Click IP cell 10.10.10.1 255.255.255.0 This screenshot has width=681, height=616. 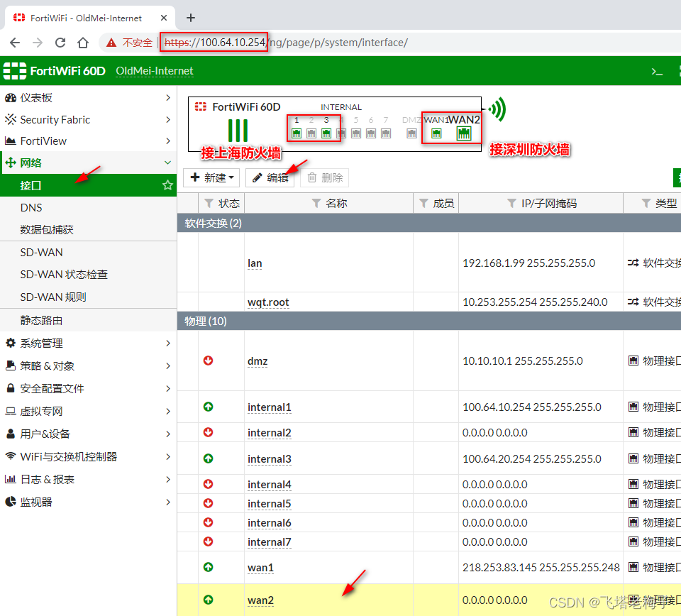[x=523, y=361]
